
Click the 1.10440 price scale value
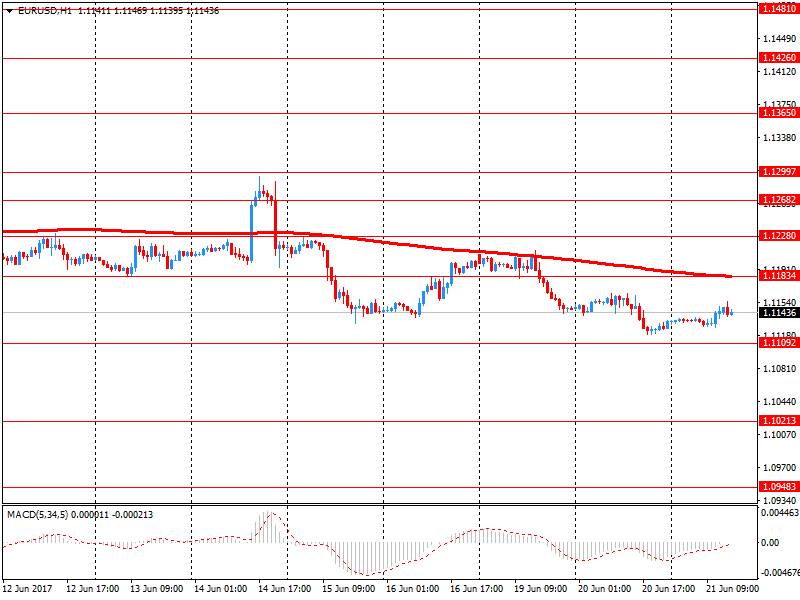click(779, 402)
